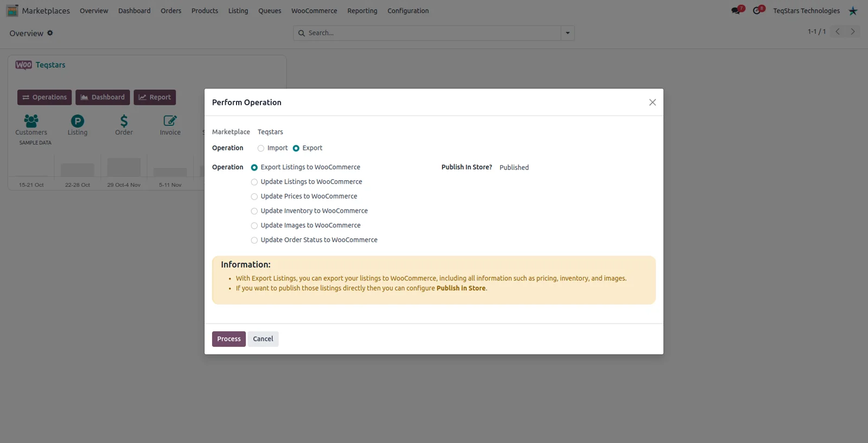The image size is (868, 443).
Task: Open the Orders menu
Action: 171,11
